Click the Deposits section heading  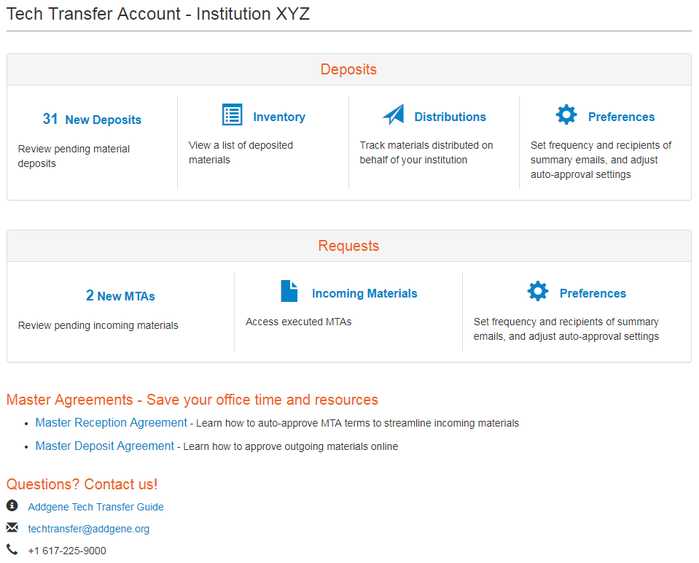[349, 70]
